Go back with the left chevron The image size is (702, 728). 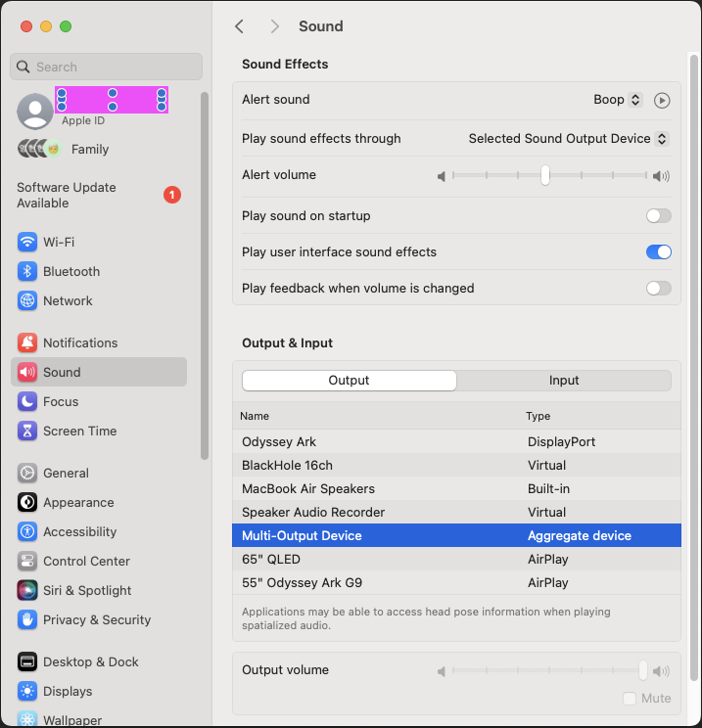[x=239, y=26]
